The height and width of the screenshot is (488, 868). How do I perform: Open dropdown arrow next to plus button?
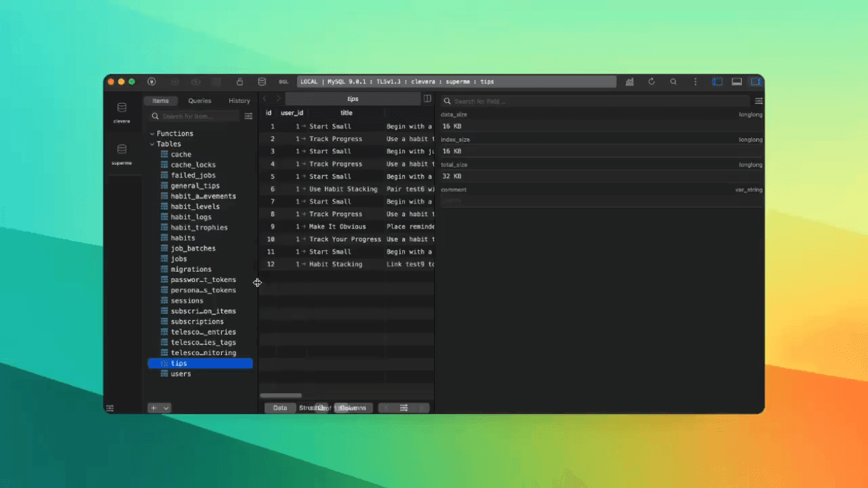pos(166,408)
